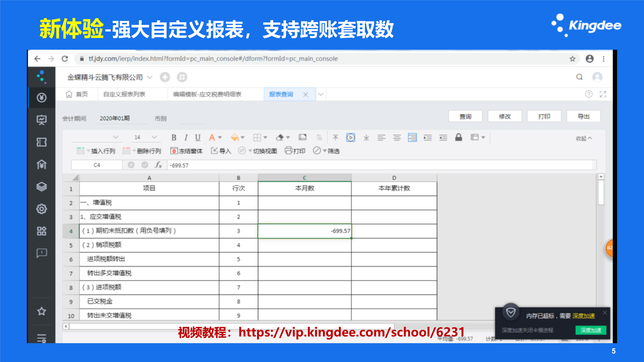Select the 报表查询 tab
This screenshot has height=362, width=644.
click(281, 94)
